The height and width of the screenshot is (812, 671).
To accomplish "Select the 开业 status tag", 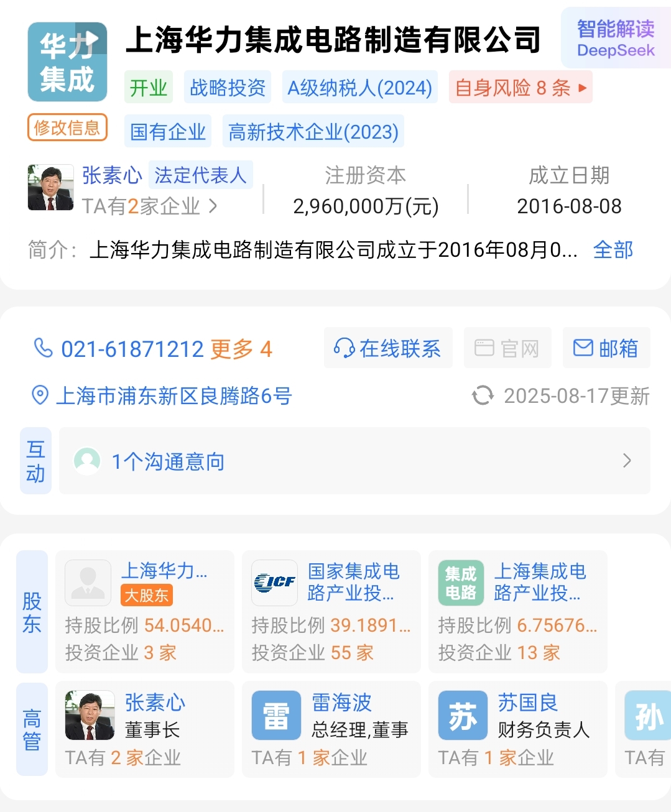I will coord(149,87).
